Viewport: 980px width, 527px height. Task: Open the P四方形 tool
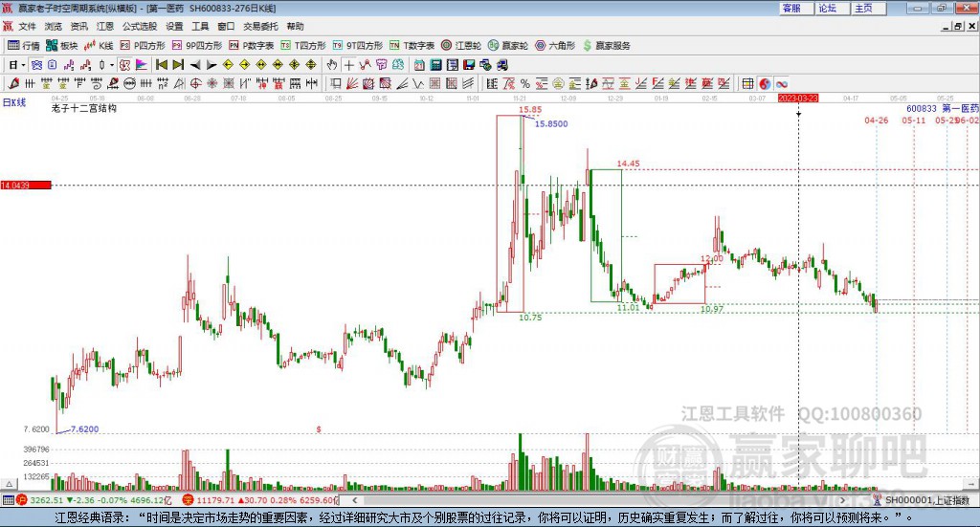pos(143,46)
